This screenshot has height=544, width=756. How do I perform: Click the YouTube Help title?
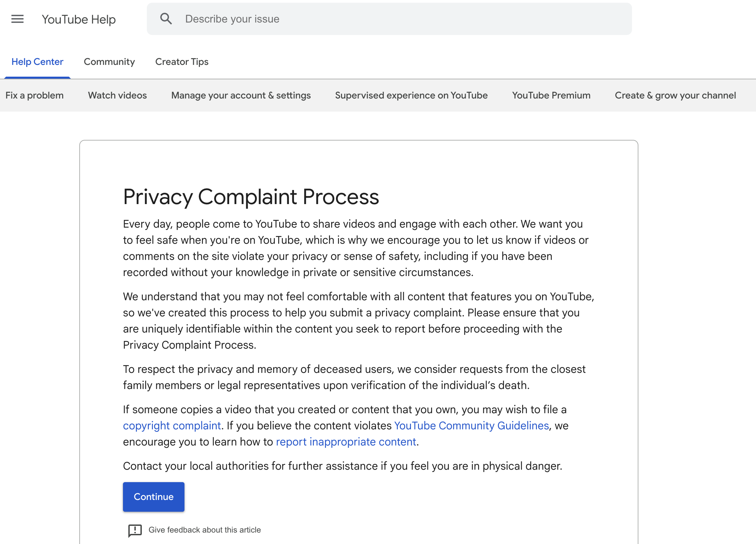coord(79,20)
